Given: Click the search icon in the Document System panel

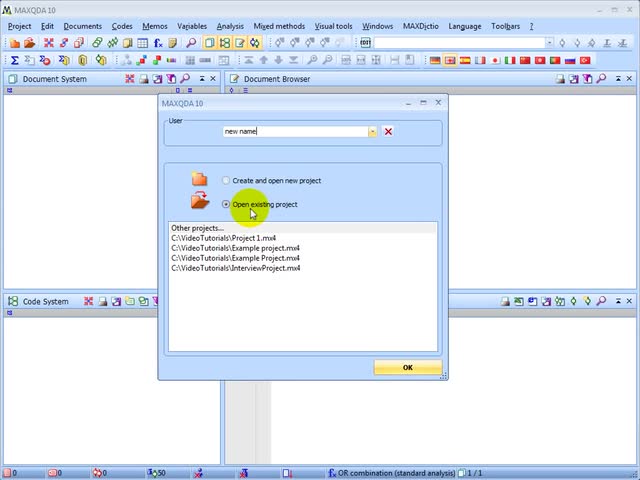Looking at the screenshot, I should tap(185, 78).
